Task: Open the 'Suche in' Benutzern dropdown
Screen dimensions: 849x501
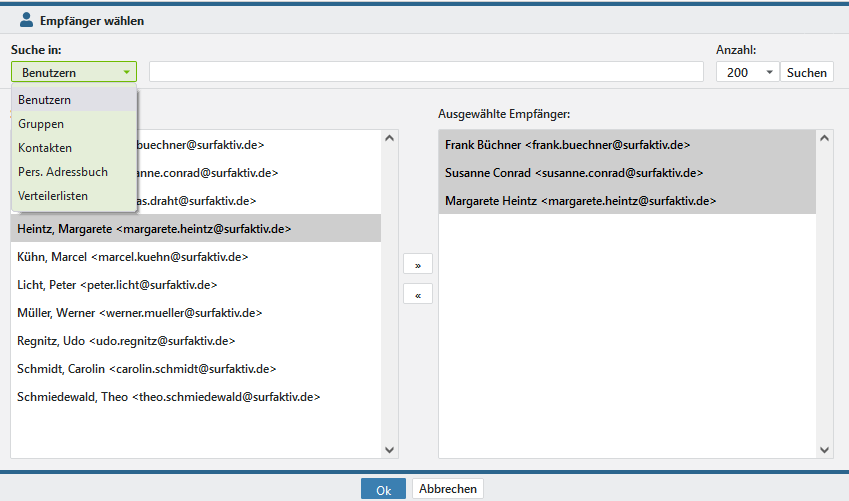Action: [74, 72]
